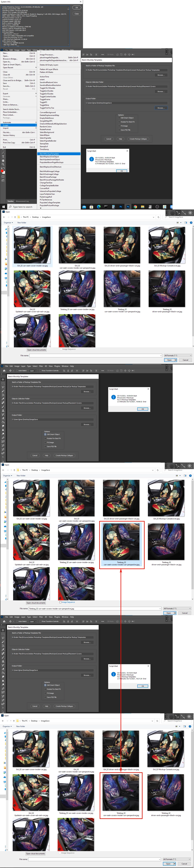Select BatchReplaceOneObject in the Scripts submenu
This screenshot has height=868, width=194.
click(x=59, y=157)
